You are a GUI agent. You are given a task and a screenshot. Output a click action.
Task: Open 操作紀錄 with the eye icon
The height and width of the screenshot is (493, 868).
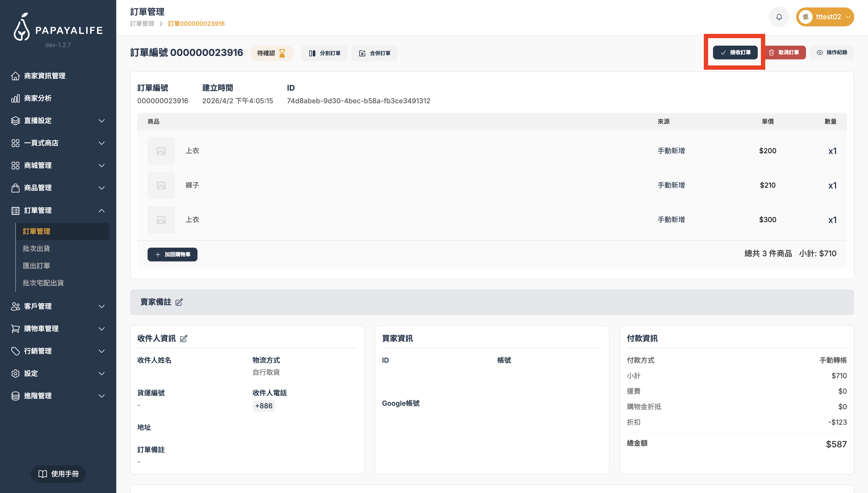(832, 53)
